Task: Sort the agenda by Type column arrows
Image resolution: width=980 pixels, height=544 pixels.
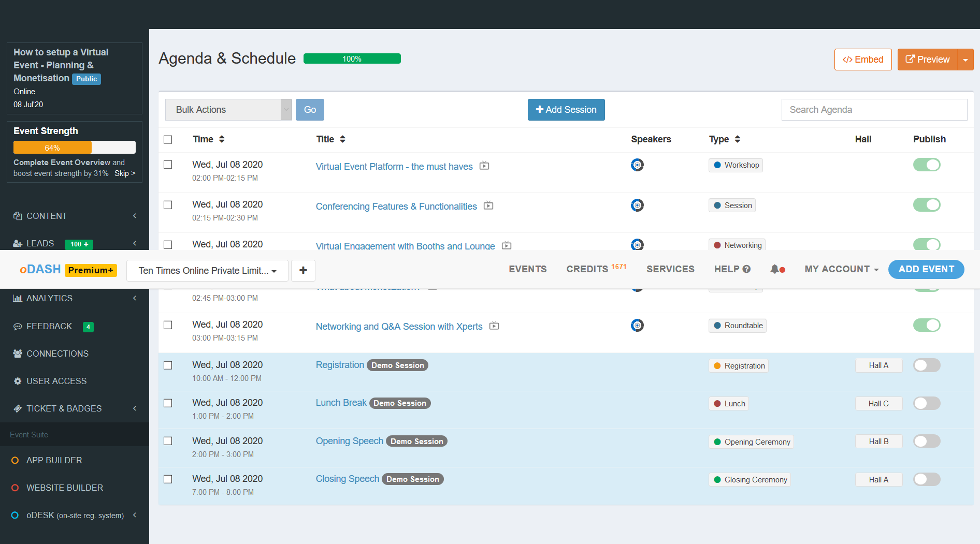Action: pyautogui.click(x=737, y=139)
